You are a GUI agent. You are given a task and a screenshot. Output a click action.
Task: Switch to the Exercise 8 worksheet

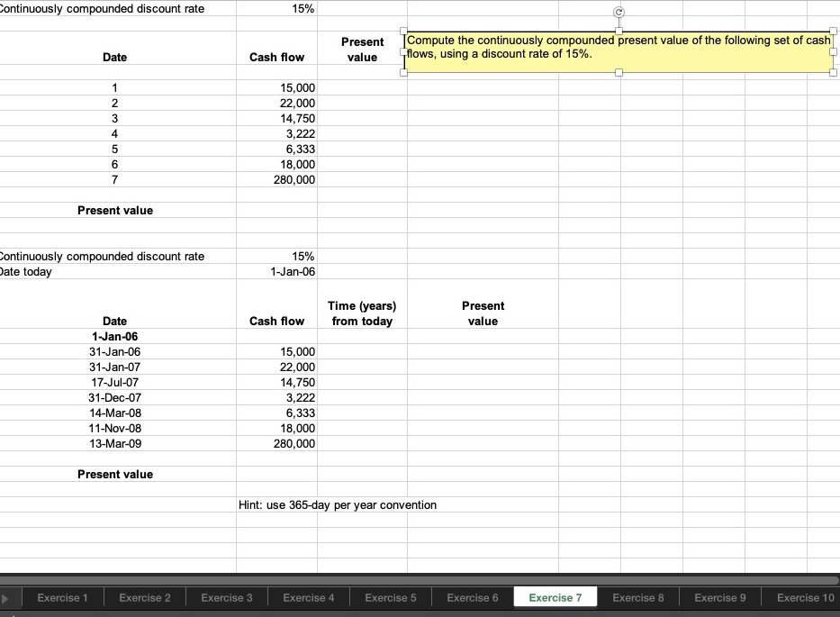637,596
